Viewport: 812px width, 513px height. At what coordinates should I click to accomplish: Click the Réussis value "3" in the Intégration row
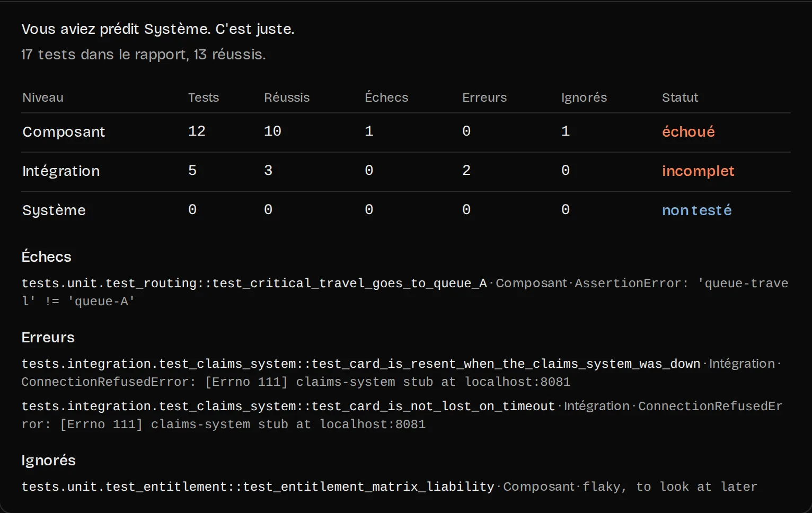point(268,170)
